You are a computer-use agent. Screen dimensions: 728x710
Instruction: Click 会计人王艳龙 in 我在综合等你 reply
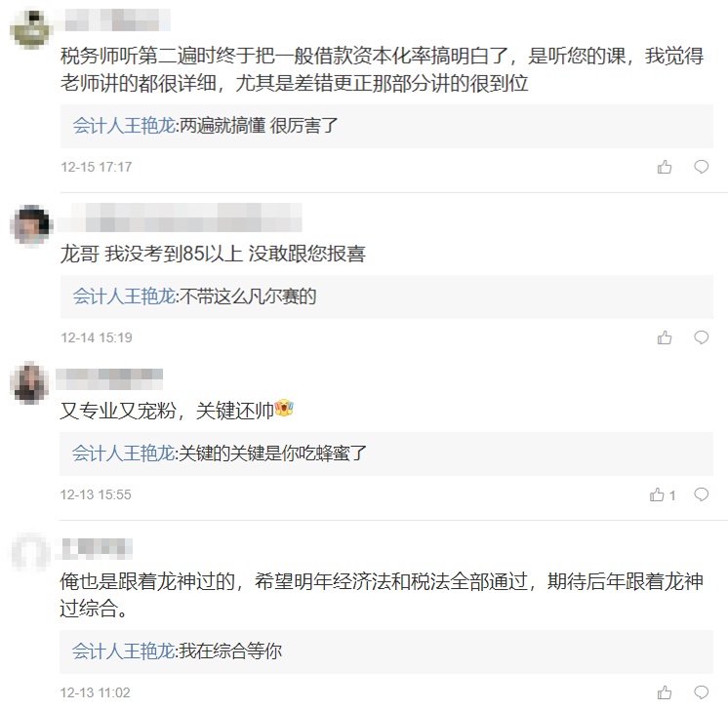(x=124, y=651)
